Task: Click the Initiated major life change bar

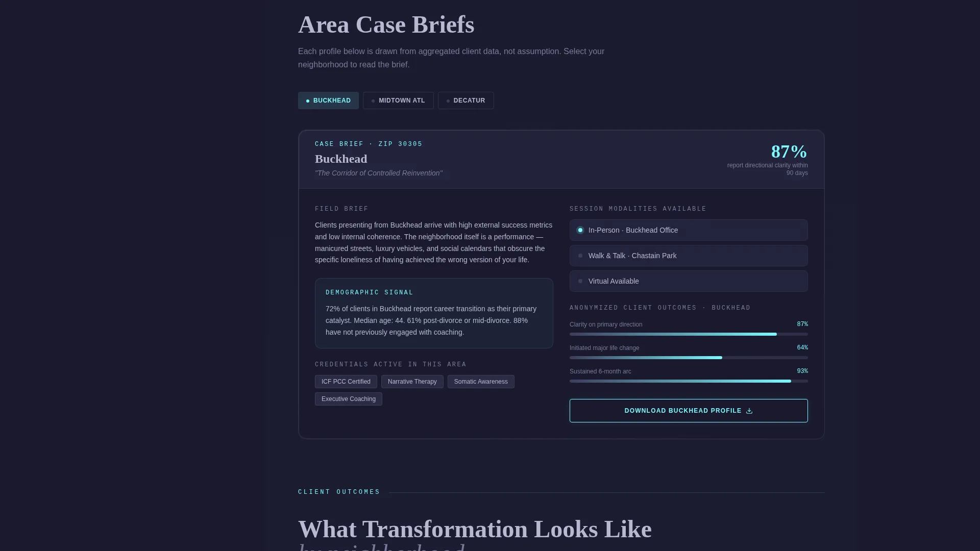Action: pyautogui.click(x=689, y=358)
